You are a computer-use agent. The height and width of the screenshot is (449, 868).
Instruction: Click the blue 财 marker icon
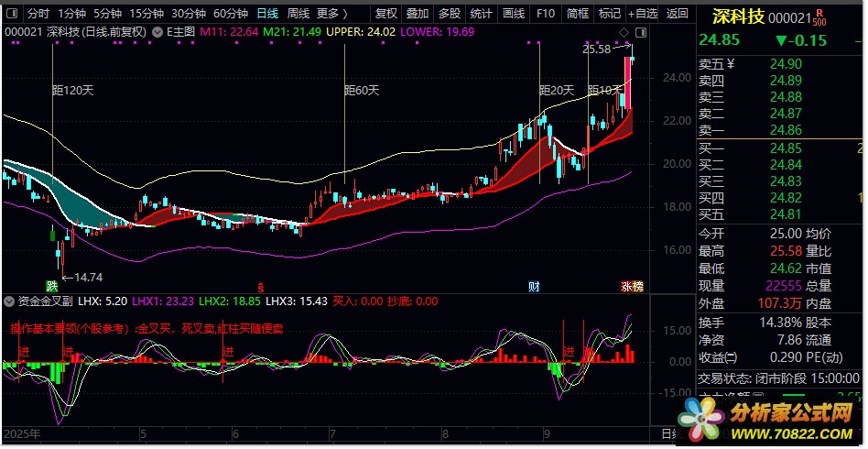(x=534, y=286)
